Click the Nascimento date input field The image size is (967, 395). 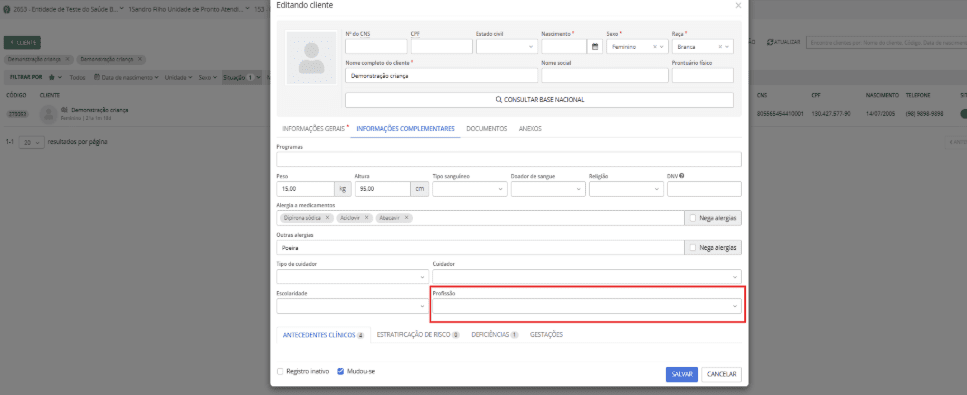click(x=564, y=46)
